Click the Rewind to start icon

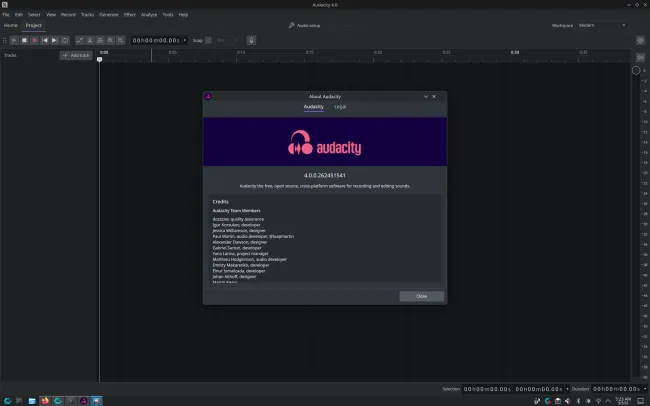point(45,40)
